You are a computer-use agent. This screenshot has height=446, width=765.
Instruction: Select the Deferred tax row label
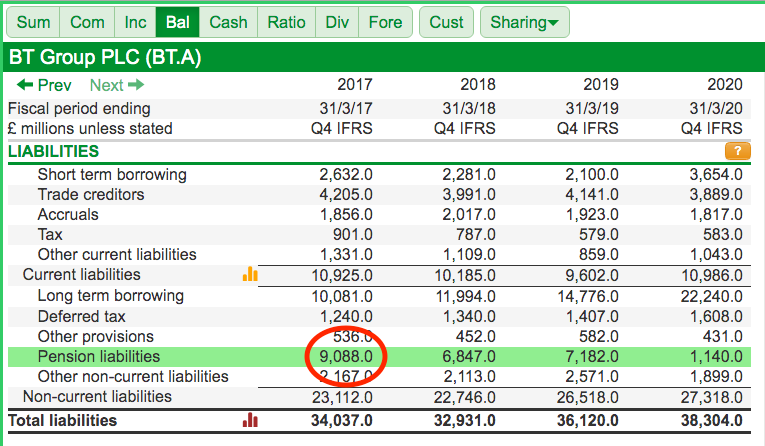[x=81, y=317]
